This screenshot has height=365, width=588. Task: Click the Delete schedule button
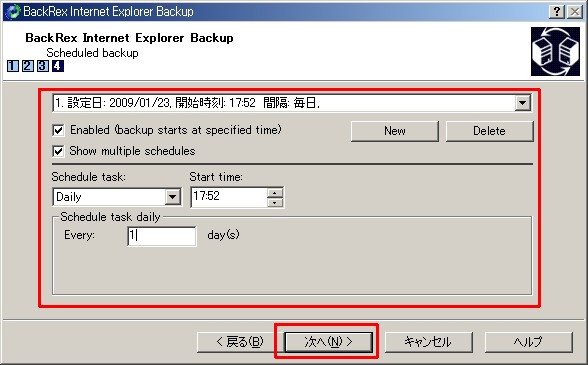point(489,131)
